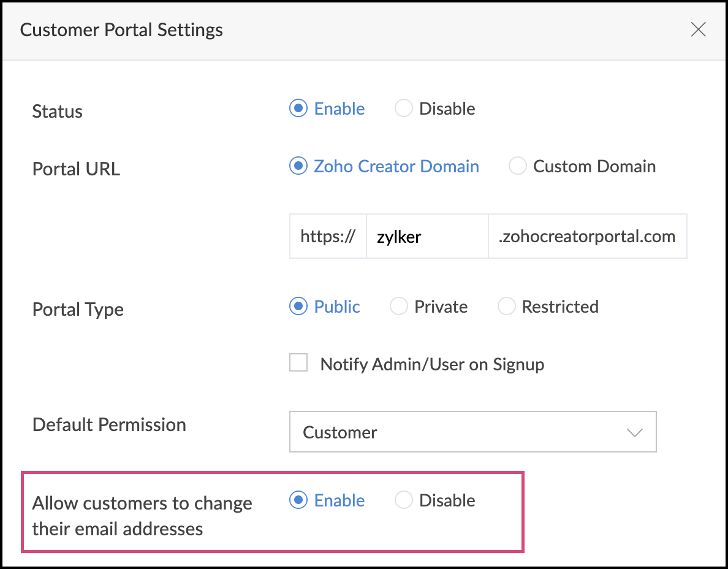Select Enable radio for Status
This screenshot has height=569, width=728.
tap(298, 109)
